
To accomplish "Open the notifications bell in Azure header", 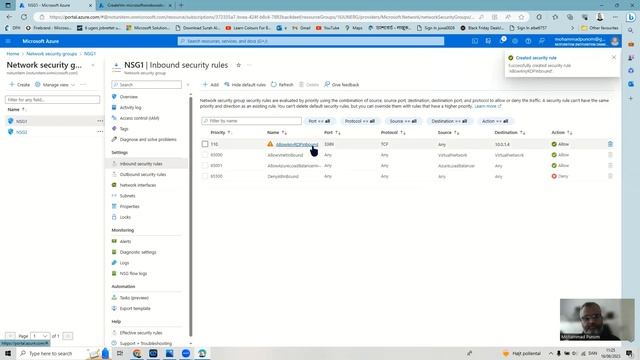I will 502,41.
